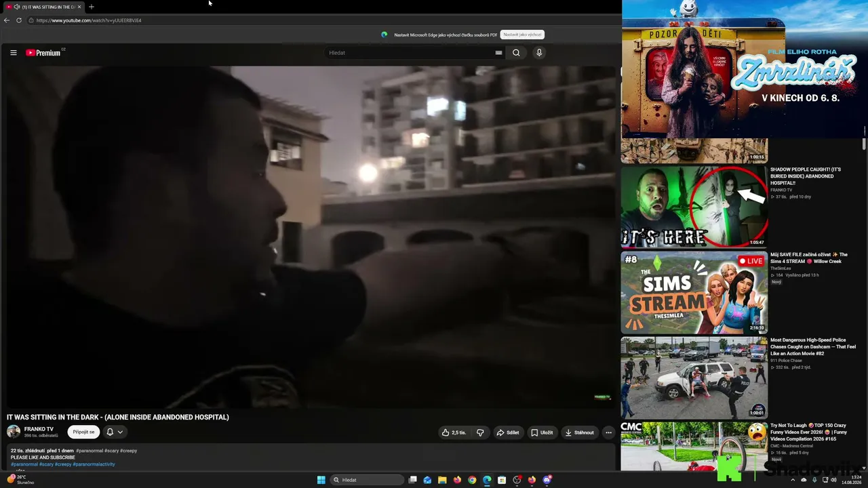
Task: Click the taskbar Hledat search box
Action: pyautogui.click(x=366, y=480)
